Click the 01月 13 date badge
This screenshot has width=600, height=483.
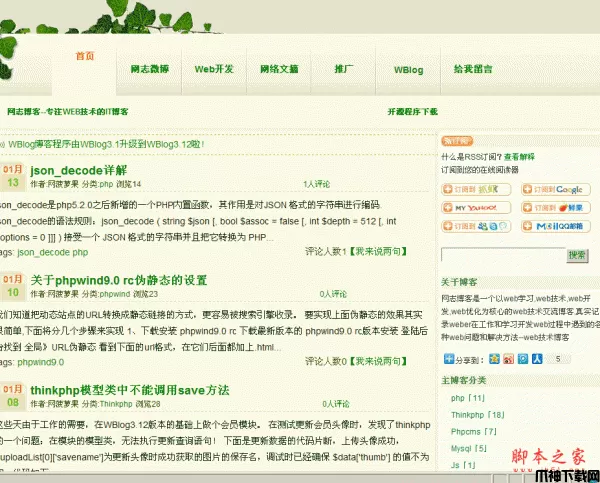point(13,176)
